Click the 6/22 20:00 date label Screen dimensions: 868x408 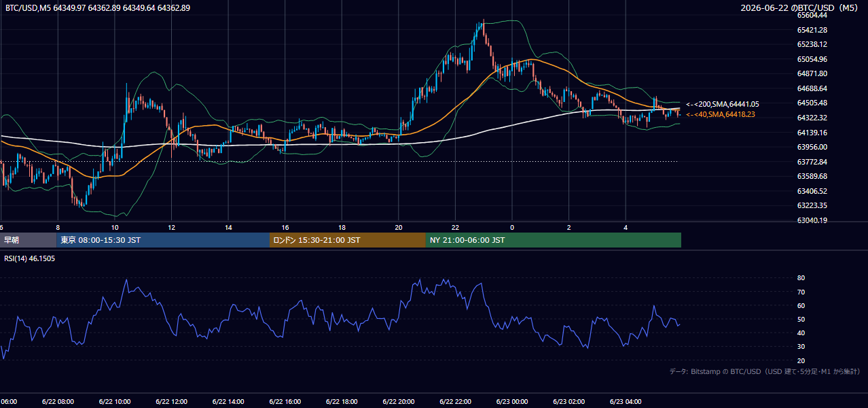(x=399, y=402)
